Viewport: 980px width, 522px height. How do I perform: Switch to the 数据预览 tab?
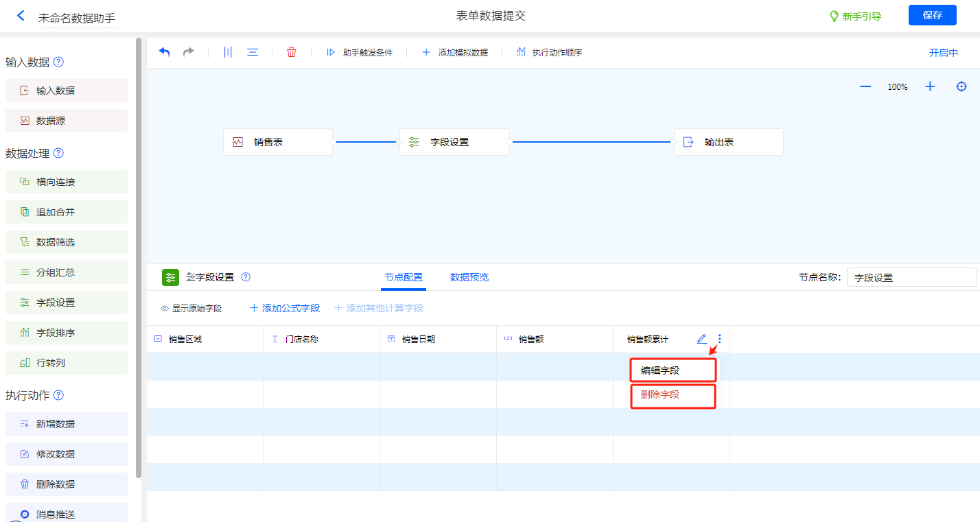coord(469,277)
